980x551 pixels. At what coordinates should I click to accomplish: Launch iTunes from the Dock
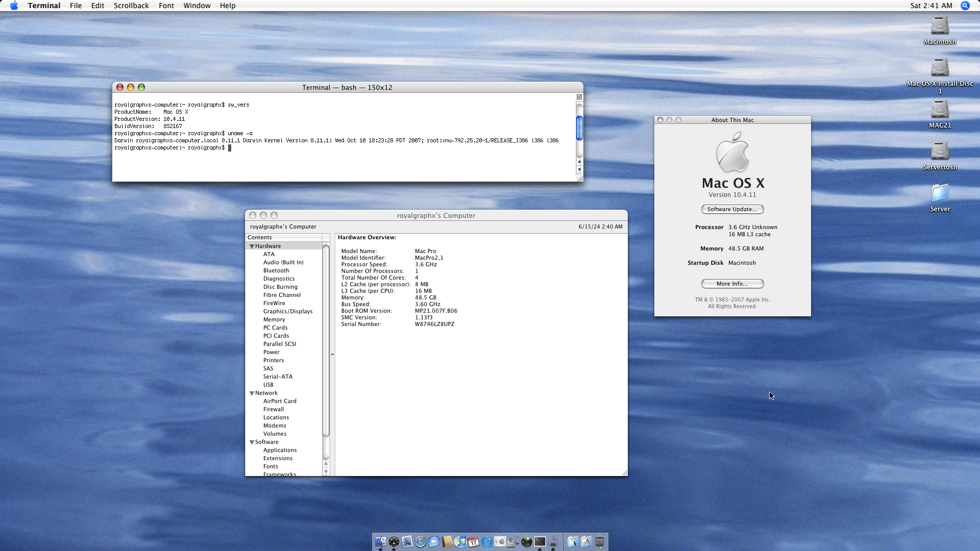tap(460, 542)
